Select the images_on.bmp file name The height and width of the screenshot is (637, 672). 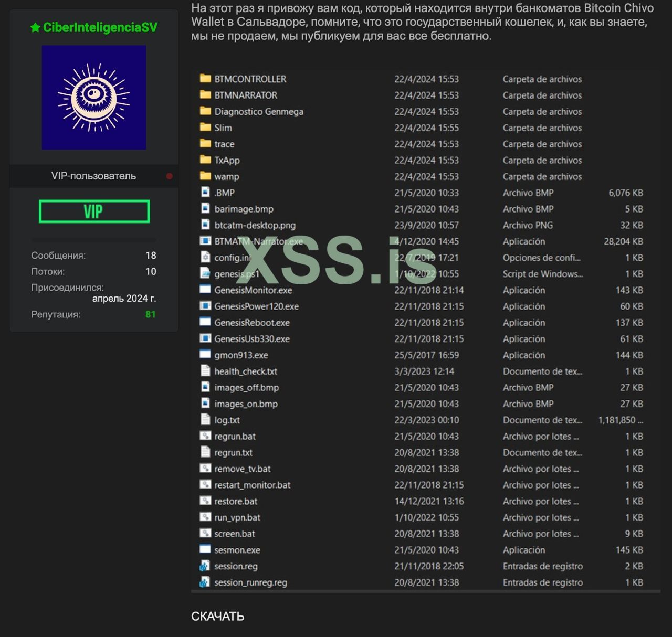(246, 404)
